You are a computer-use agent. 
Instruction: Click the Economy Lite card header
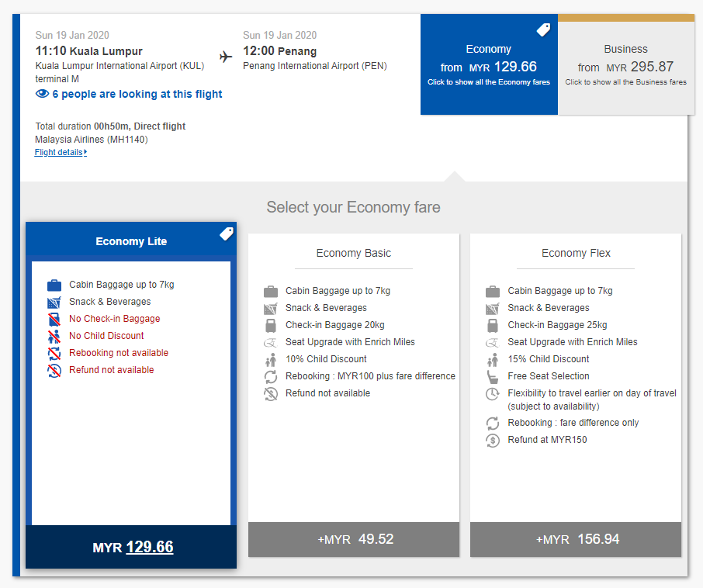click(x=131, y=241)
